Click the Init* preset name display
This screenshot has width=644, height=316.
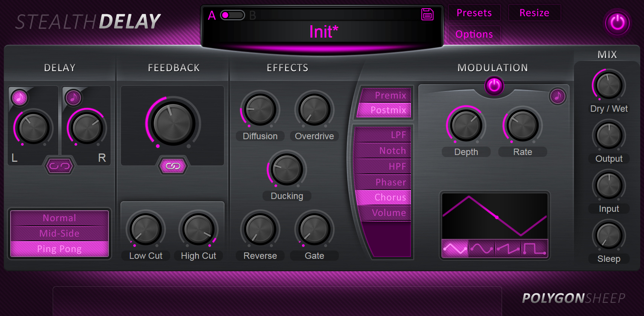coord(324,32)
